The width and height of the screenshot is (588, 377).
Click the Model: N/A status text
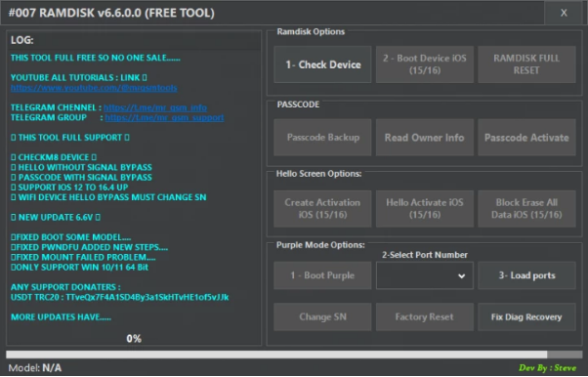tap(35, 368)
